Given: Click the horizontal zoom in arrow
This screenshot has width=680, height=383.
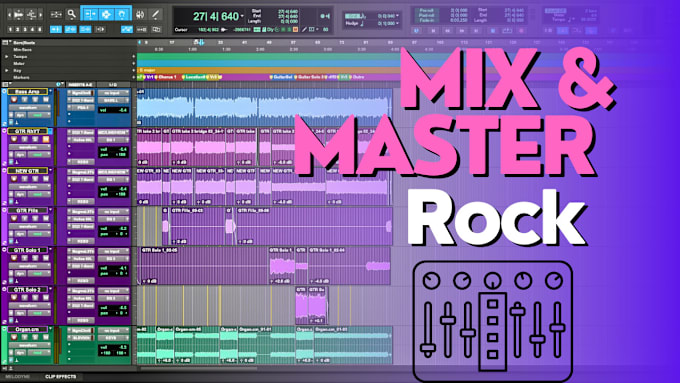Looking at the screenshot, I should (40, 15).
